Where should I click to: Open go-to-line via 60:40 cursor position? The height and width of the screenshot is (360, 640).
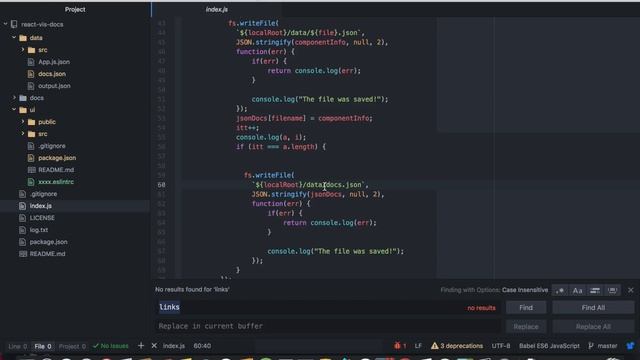tap(202, 346)
